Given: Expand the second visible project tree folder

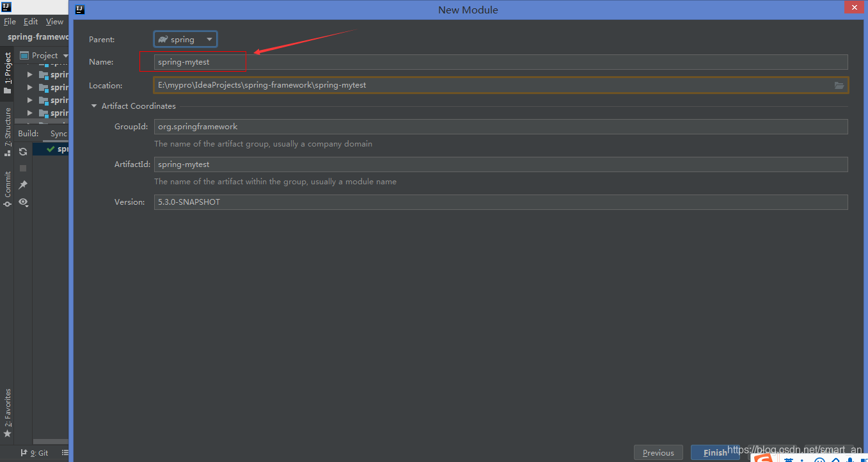Looking at the screenshot, I should [29, 88].
